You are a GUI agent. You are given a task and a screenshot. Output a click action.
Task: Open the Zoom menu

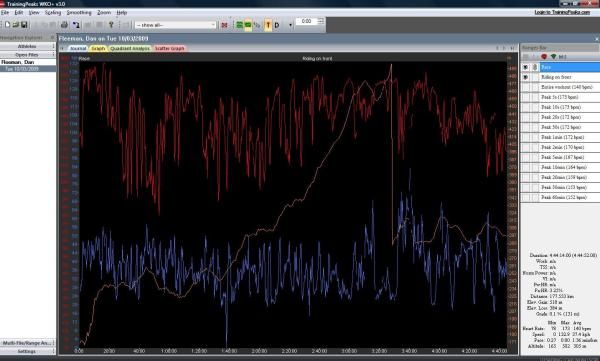coord(104,13)
